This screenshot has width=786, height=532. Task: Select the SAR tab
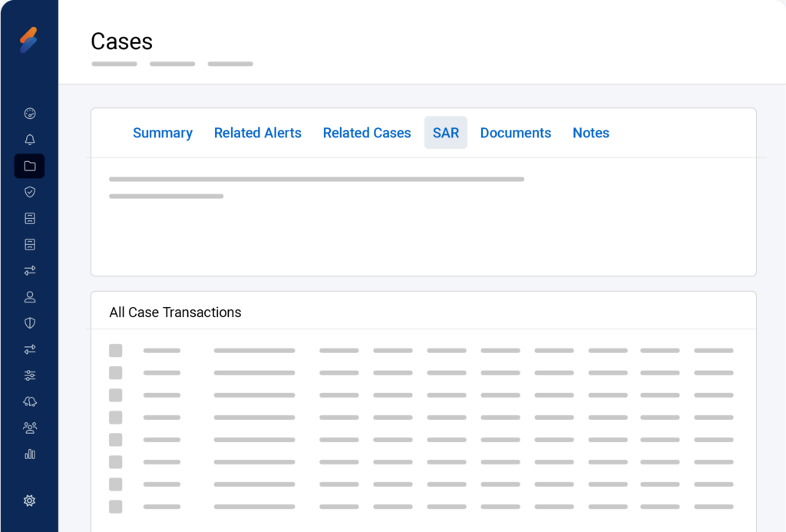point(446,133)
